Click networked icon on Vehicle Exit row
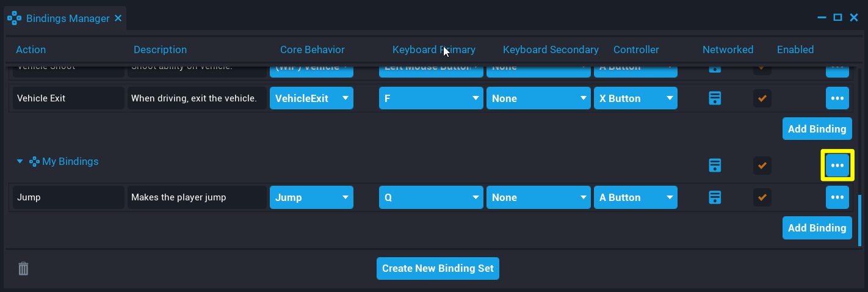The width and height of the screenshot is (868, 292). (x=715, y=98)
